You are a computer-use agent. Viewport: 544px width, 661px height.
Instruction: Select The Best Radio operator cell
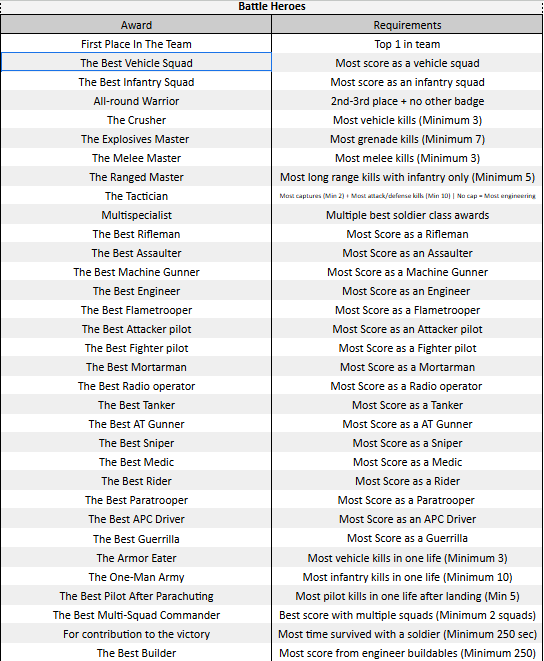[x=136, y=386]
